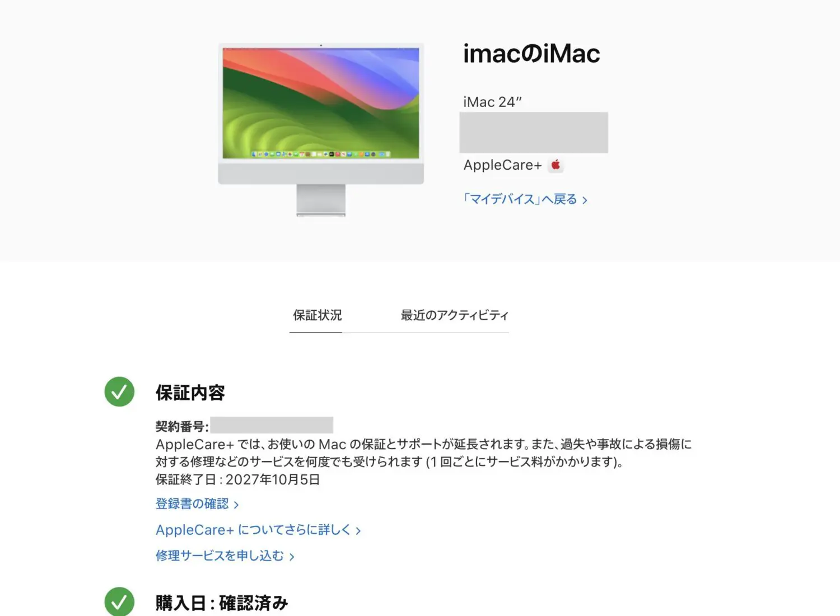
Task: Click the green checkmark beside 購入日
Action: tap(119, 602)
